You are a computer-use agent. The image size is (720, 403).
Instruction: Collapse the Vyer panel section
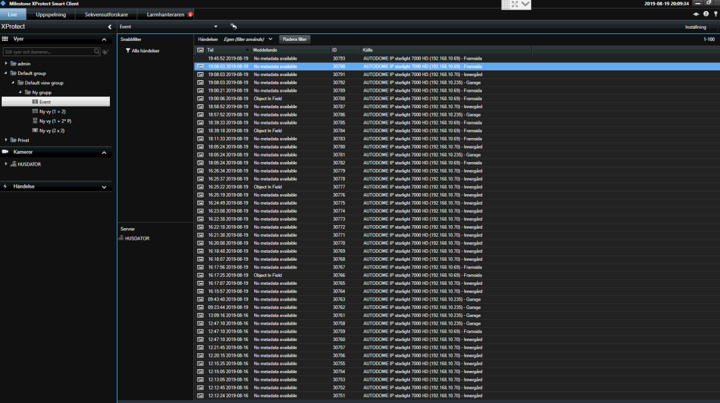[x=104, y=40]
